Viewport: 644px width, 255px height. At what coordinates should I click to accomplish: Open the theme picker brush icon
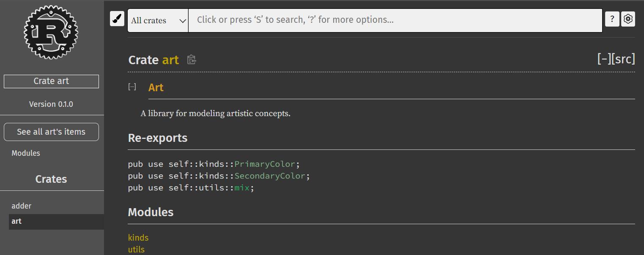[117, 19]
